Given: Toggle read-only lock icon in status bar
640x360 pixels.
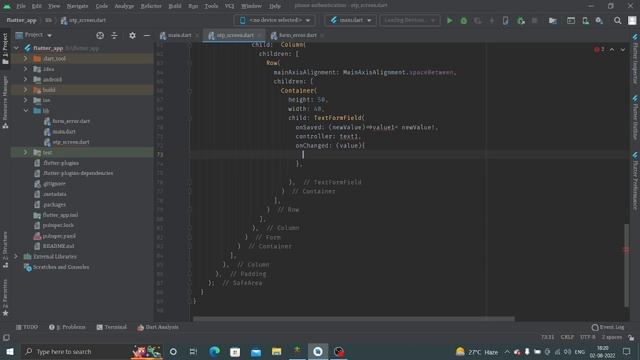Looking at the screenshot, I should (631, 337).
